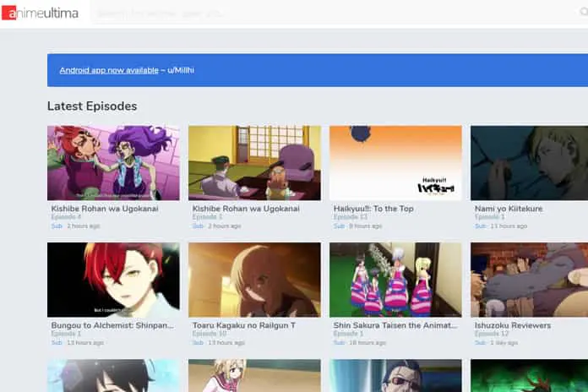Open the Toaru Kagaku no Railgun T thumbnail
This screenshot has height=392, width=588.
[x=254, y=280]
